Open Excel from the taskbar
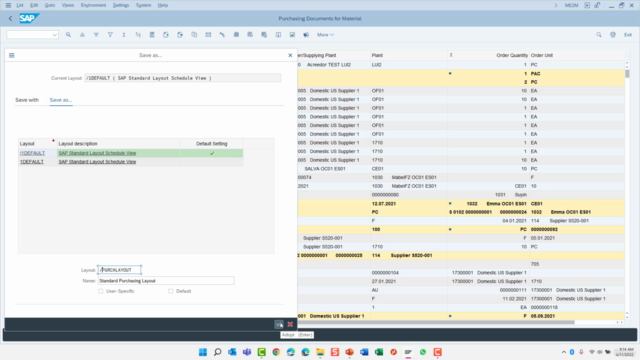The image size is (640, 360). coord(379,352)
